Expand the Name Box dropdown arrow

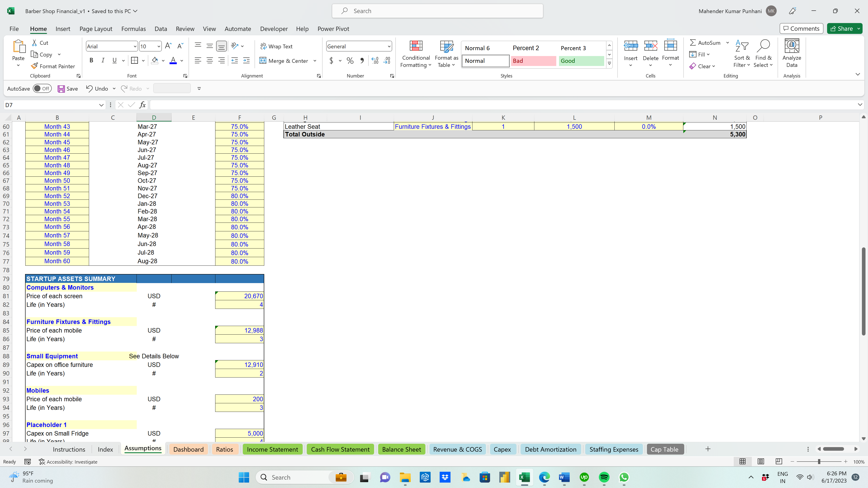101,105
